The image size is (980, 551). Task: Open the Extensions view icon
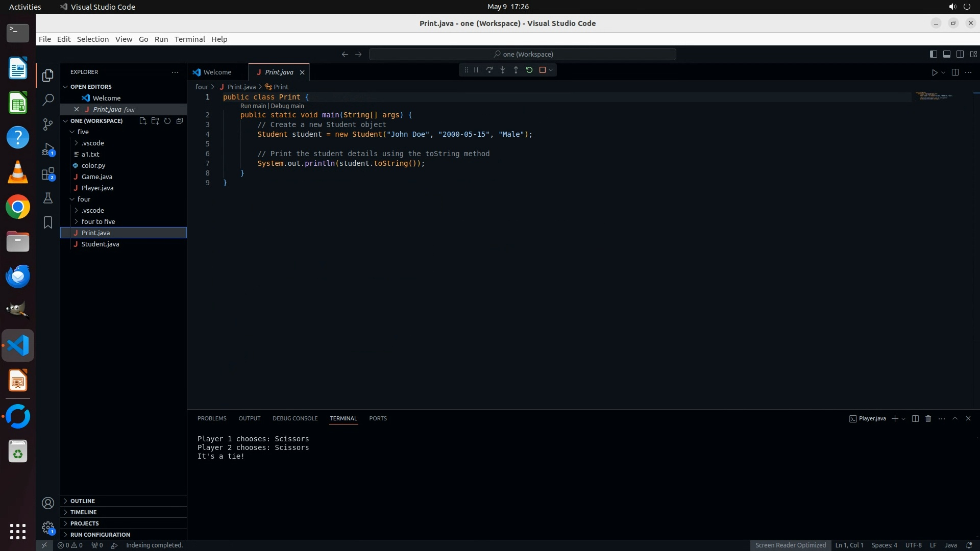click(48, 174)
